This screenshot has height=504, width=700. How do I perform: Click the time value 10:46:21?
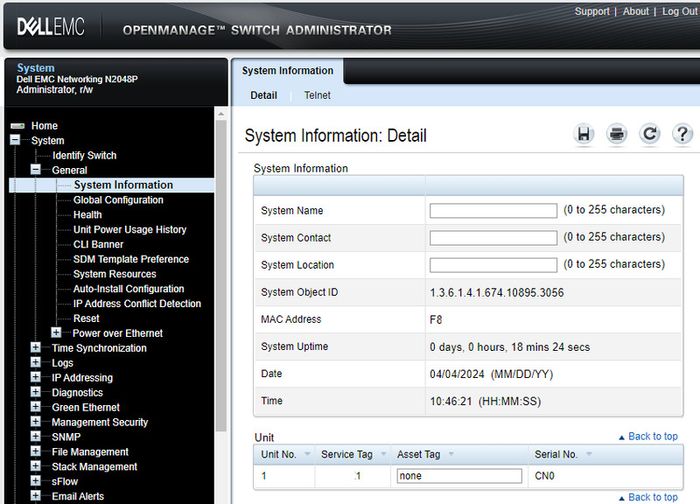451,401
